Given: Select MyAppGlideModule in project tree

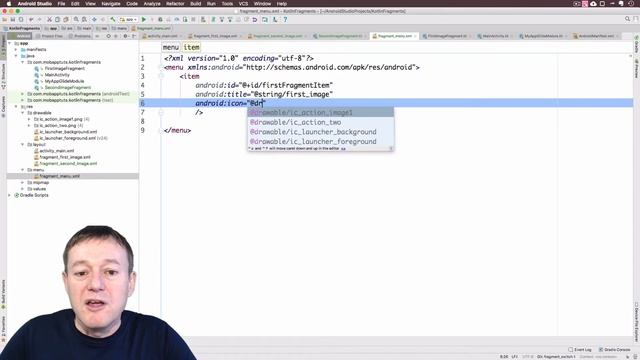Looking at the screenshot, I should 64,81.
